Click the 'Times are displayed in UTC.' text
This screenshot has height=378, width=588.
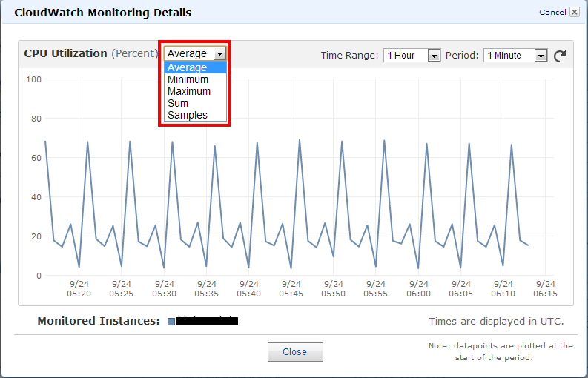point(496,322)
